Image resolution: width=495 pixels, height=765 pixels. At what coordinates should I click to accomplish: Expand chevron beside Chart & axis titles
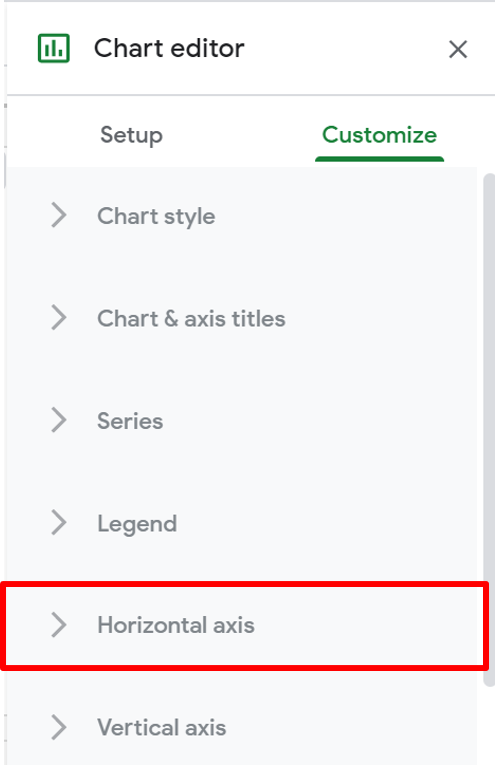click(59, 318)
